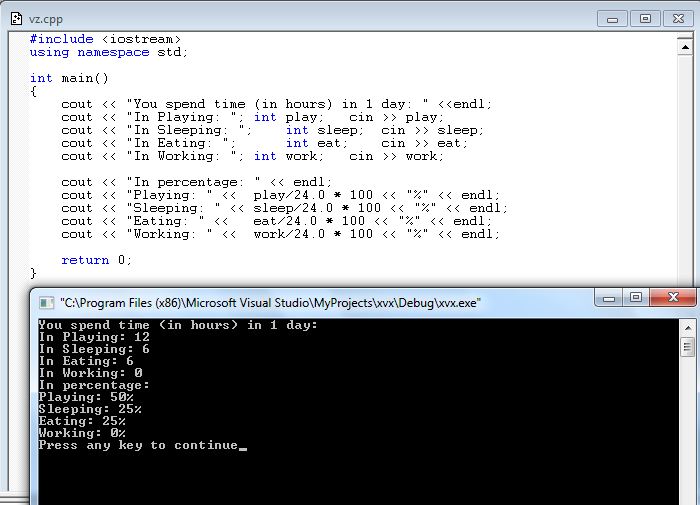Maximize the vz.cpp editor window
The height and width of the screenshot is (505, 700).
645,19
